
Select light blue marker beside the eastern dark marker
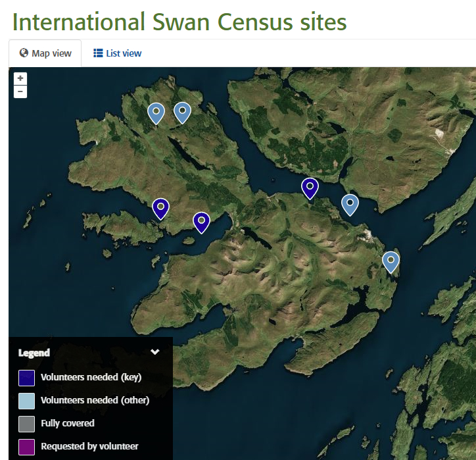pyautogui.click(x=350, y=204)
